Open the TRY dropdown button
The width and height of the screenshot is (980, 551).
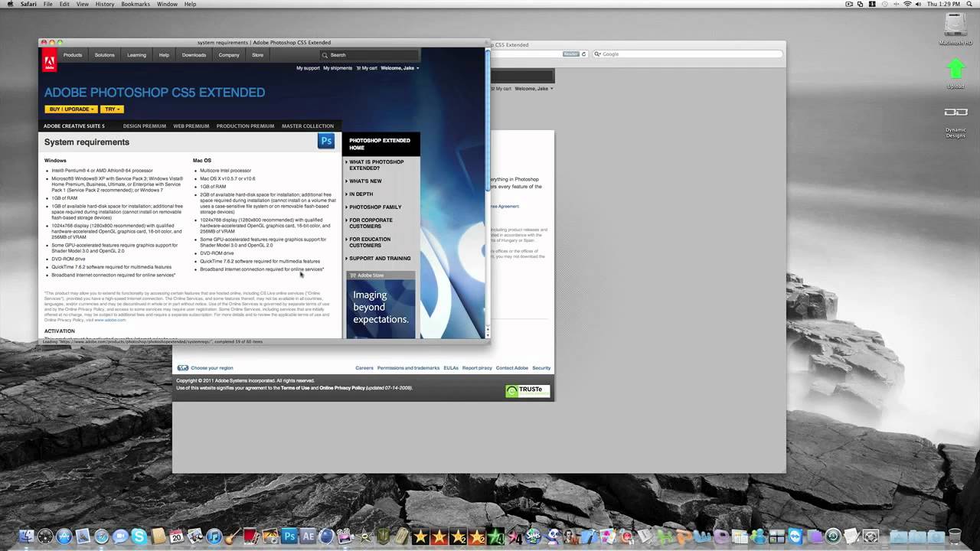[x=113, y=109]
